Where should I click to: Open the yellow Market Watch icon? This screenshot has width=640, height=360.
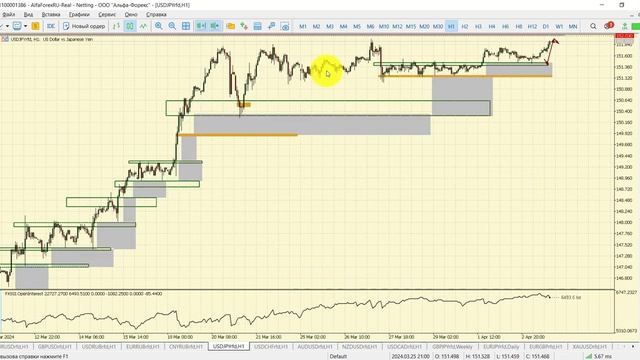(x=36, y=26)
